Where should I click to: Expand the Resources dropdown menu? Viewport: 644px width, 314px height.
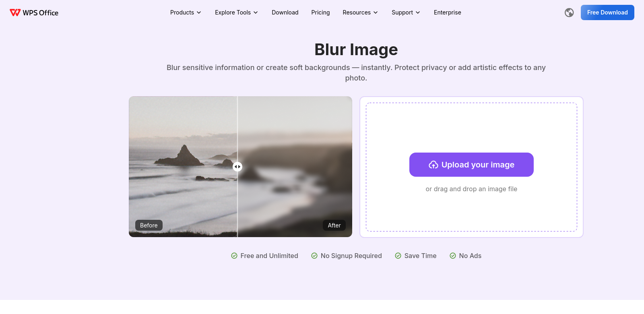[360, 12]
